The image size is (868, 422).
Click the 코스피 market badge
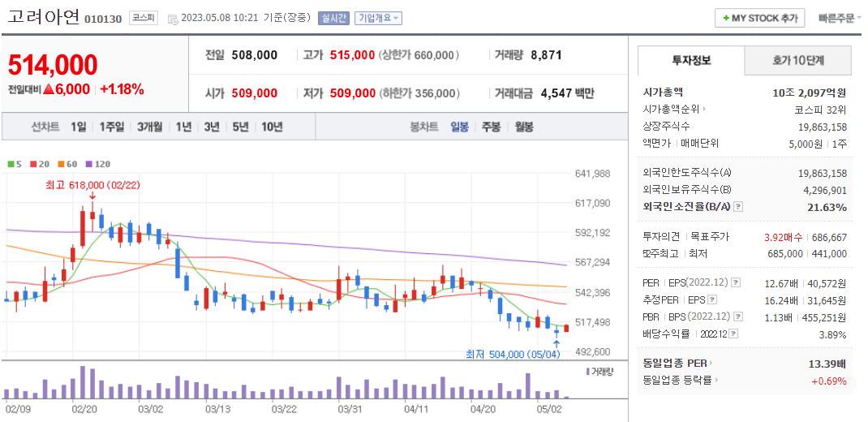(144, 18)
